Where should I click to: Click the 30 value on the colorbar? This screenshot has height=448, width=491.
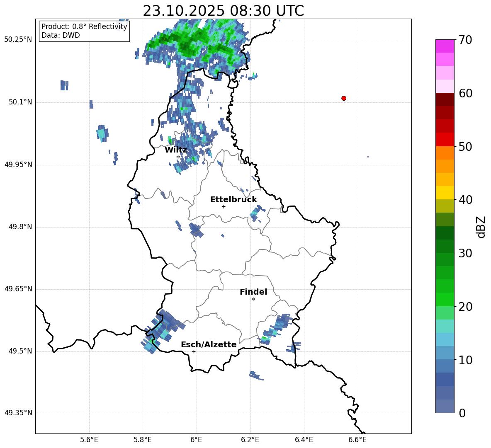pos(466,253)
